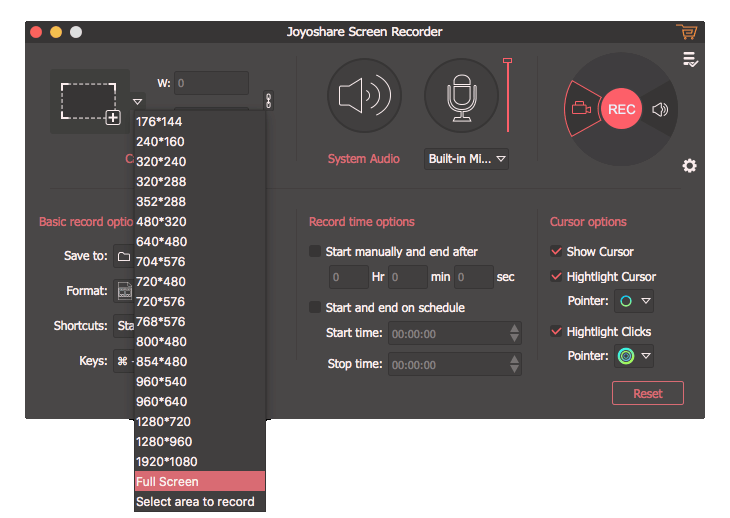Uncheck Hightlight Clicks
Viewport: 730px width, 518px height.
(x=556, y=331)
